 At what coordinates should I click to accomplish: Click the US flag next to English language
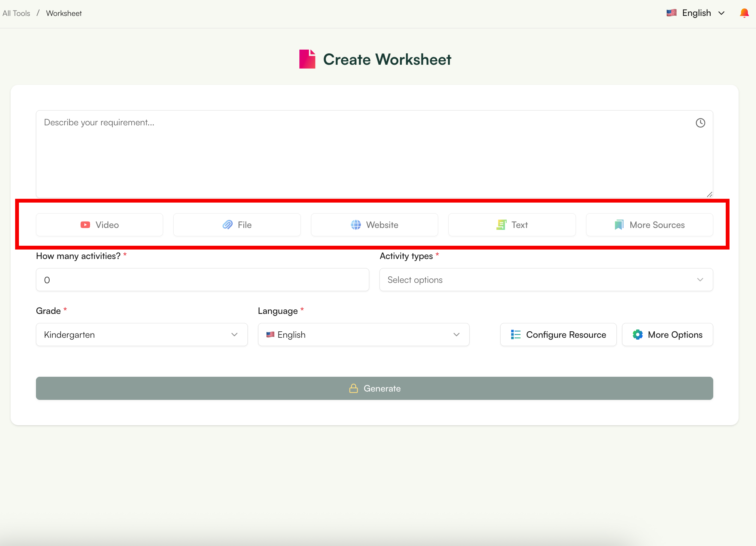(x=671, y=12)
